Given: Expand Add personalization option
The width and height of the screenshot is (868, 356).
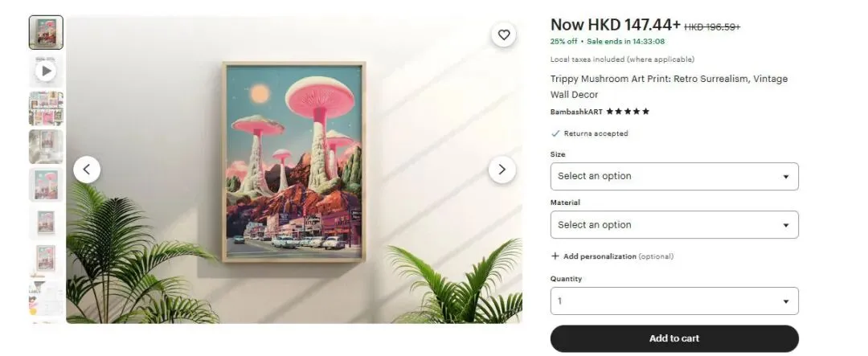Looking at the screenshot, I should point(612,256).
